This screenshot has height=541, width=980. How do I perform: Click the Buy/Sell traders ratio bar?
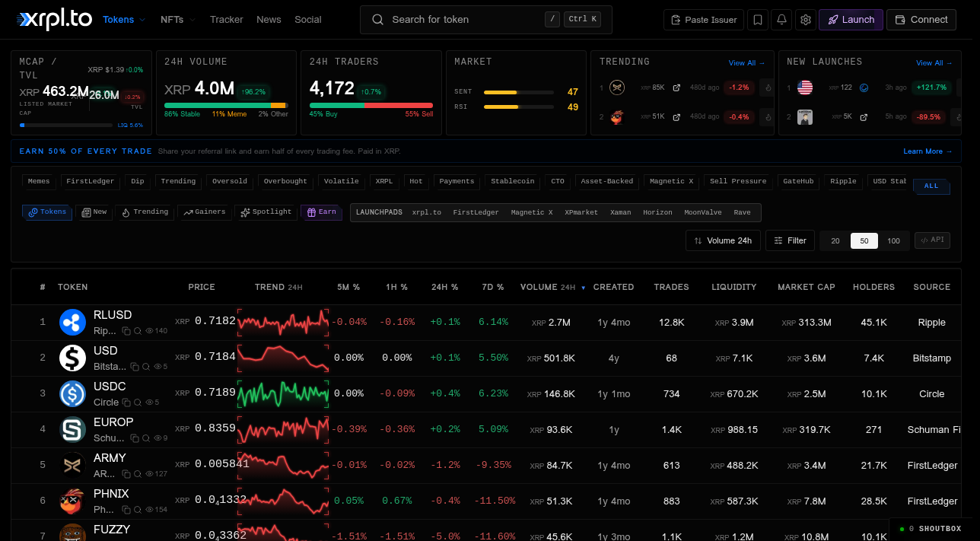[x=371, y=105]
